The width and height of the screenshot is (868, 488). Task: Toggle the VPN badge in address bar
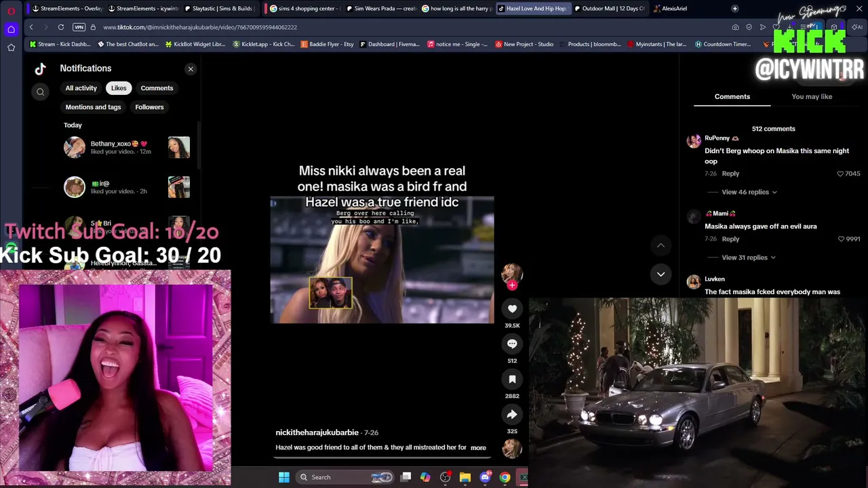[79, 27]
